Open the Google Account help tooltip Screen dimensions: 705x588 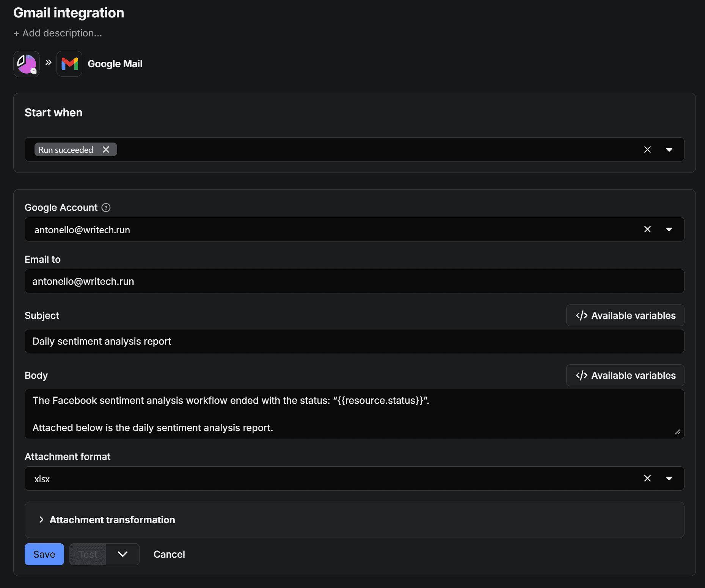coord(106,207)
